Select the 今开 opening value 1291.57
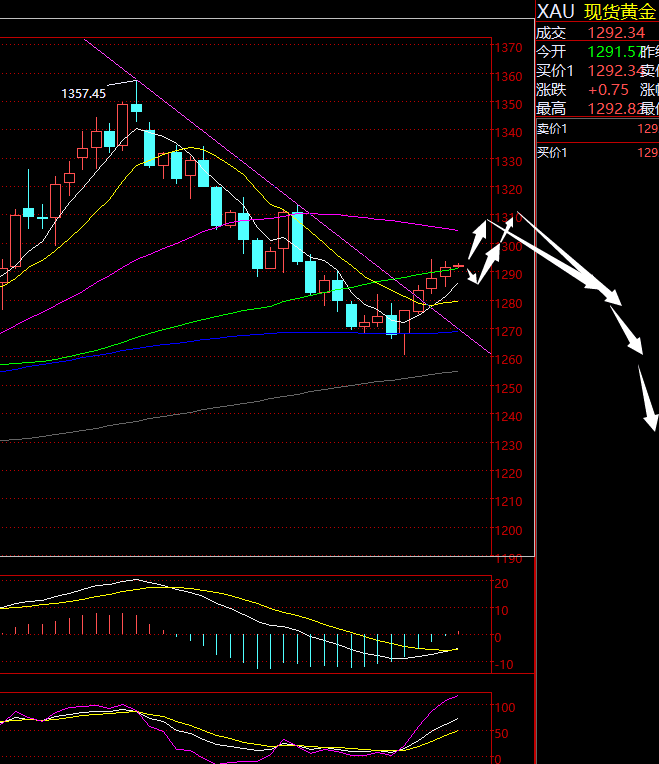This screenshot has height=764, width=659. (x=614, y=52)
